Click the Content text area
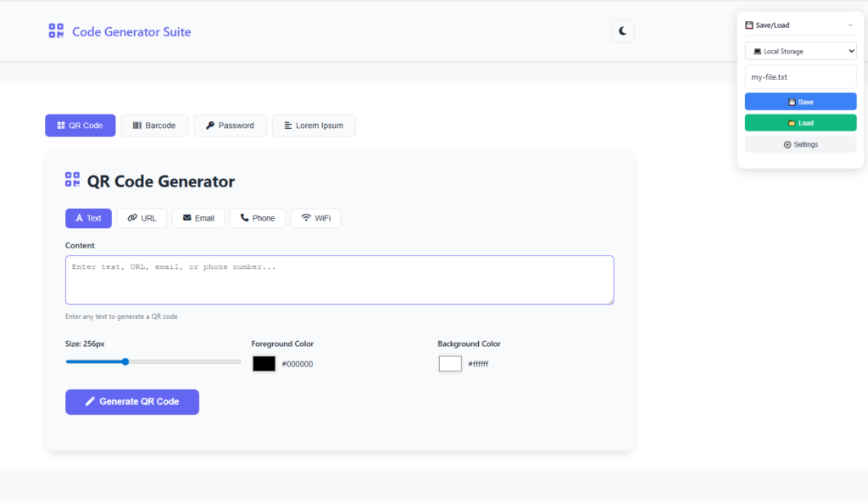The height and width of the screenshot is (503, 868). click(x=339, y=280)
